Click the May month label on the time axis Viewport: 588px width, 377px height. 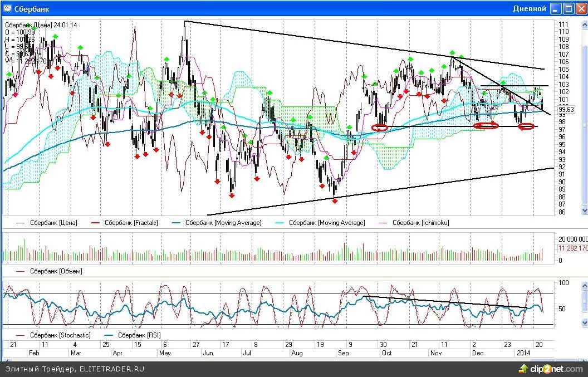point(165,353)
